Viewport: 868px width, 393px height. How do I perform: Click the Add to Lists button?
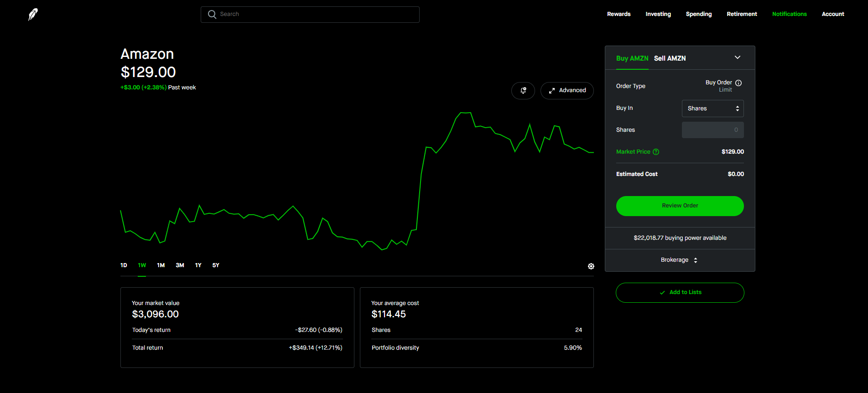pos(680,293)
